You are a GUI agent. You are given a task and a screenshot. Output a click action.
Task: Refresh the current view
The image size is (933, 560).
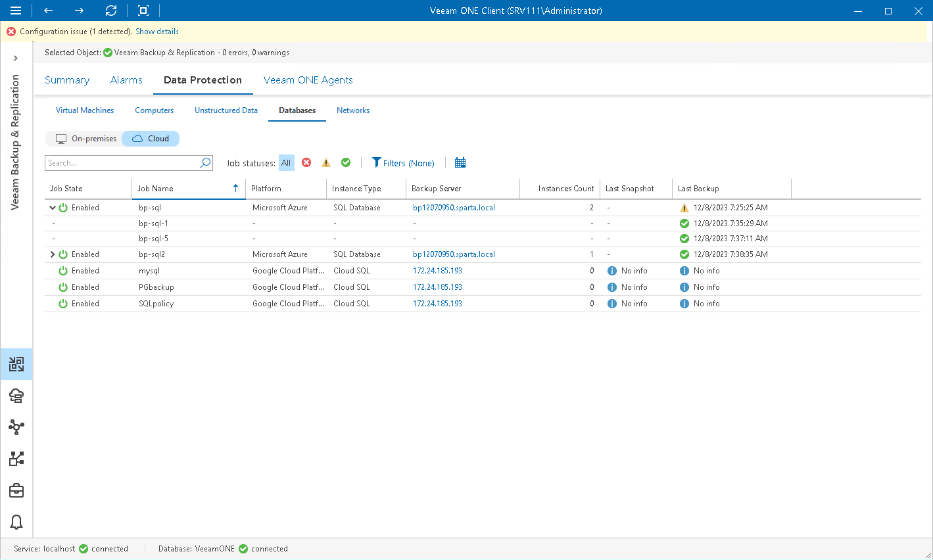pos(110,11)
